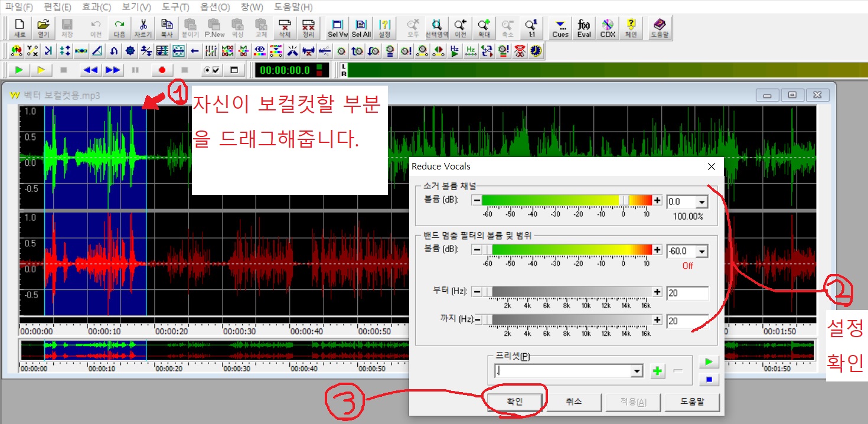Copy selection with 복사 icon
The width and height of the screenshot is (868, 424).
coord(167,27)
